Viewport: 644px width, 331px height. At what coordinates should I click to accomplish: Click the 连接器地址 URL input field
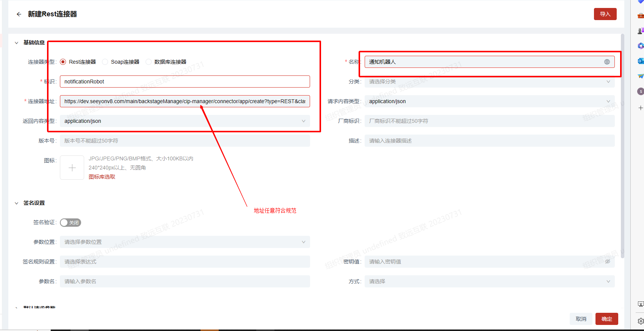(185, 101)
